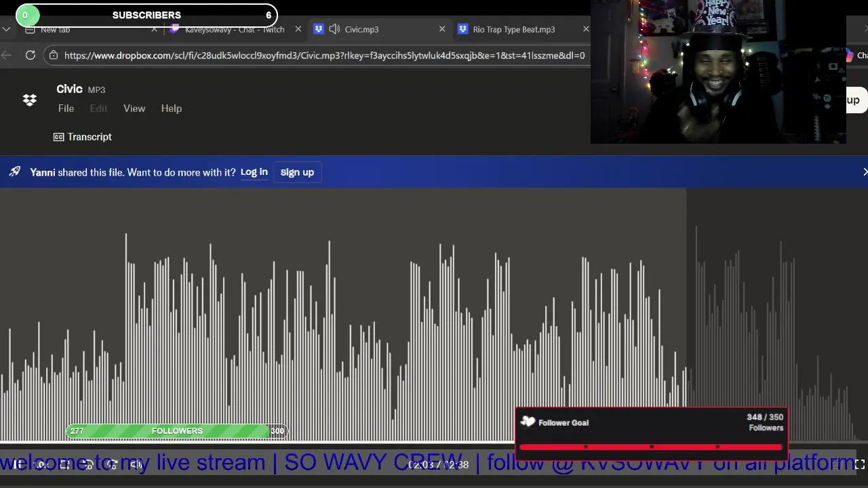Click the Log in link
868x488 pixels.
pyautogui.click(x=254, y=172)
